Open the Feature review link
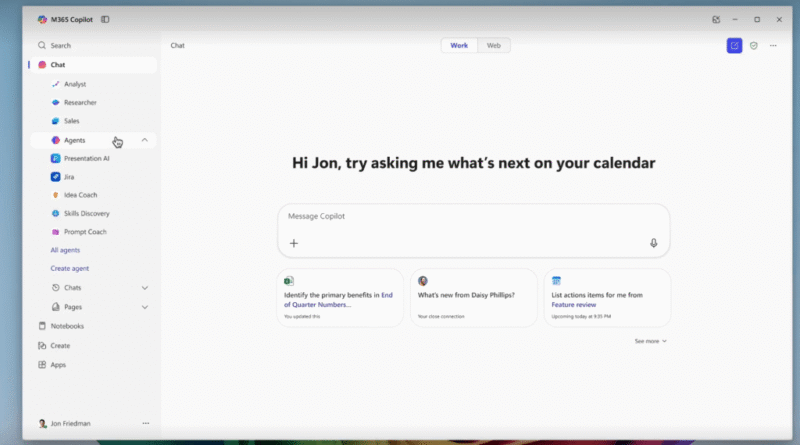Viewport: 800px width, 445px height. click(x=573, y=305)
